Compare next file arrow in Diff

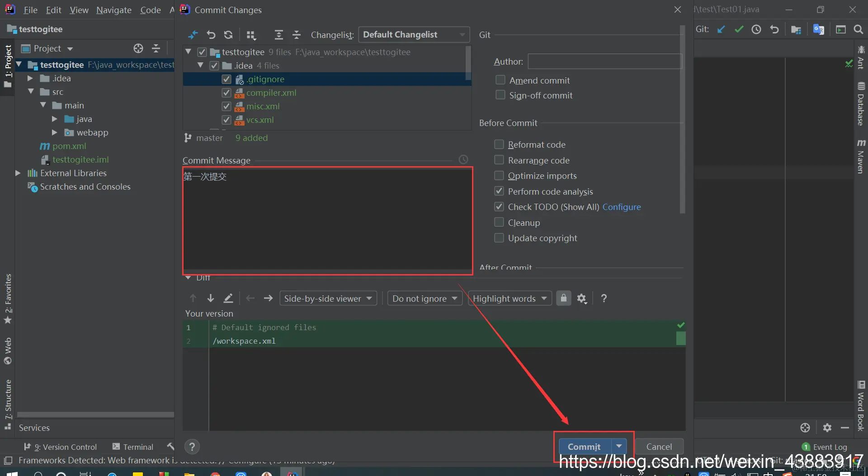coord(268,298)
